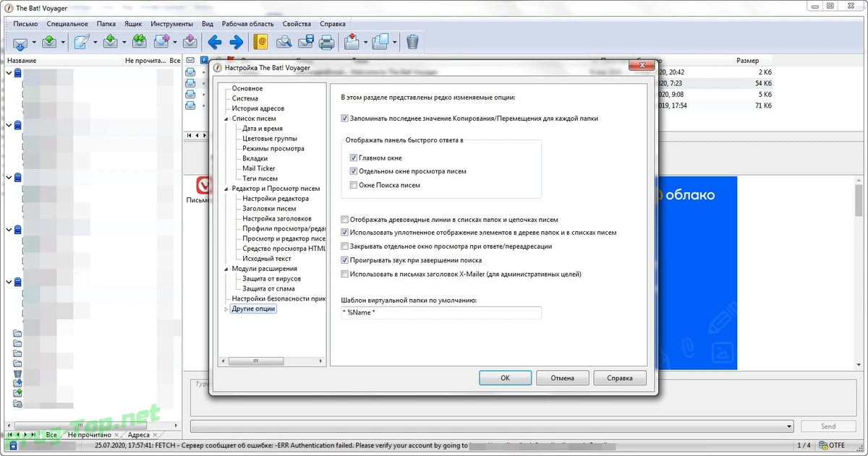
Task: Open the quick reply account dropdown beside Send
Action: click(x=788, y=426)
